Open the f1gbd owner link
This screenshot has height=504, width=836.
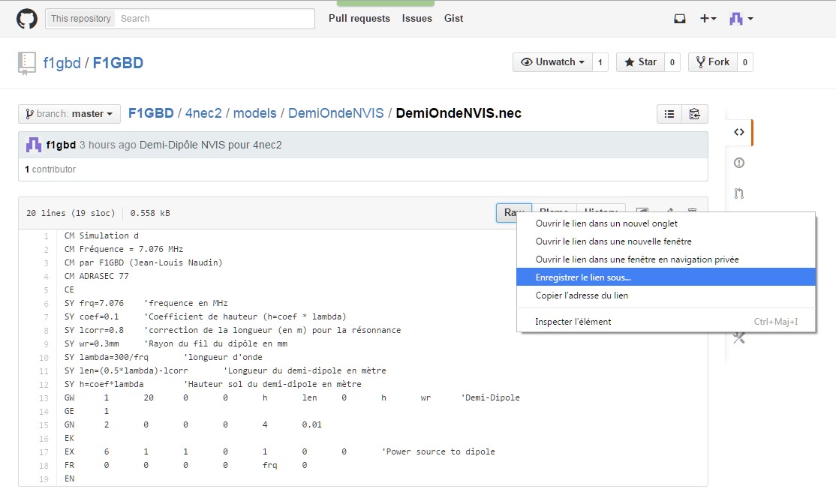(62, 63)
